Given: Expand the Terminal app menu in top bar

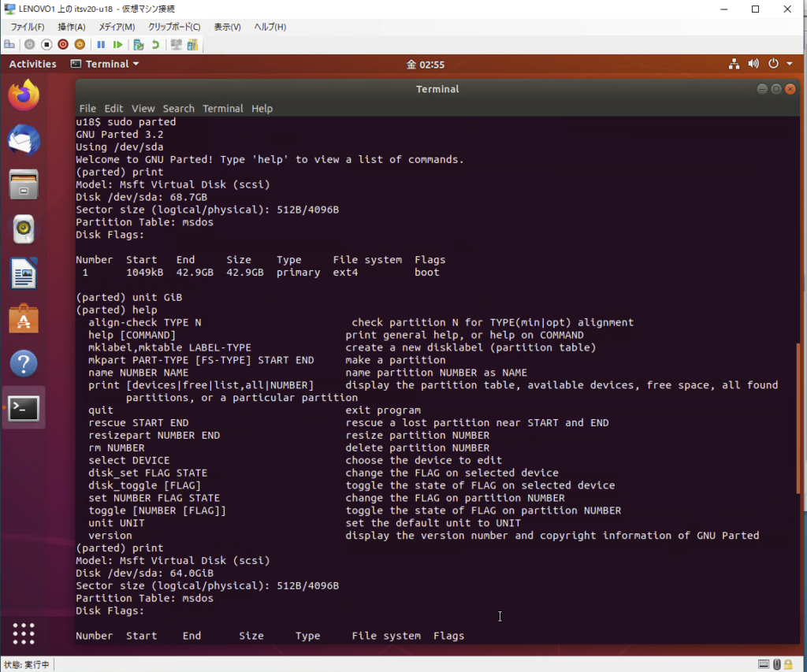Looking at the screenshot, I should coord(105,64).
